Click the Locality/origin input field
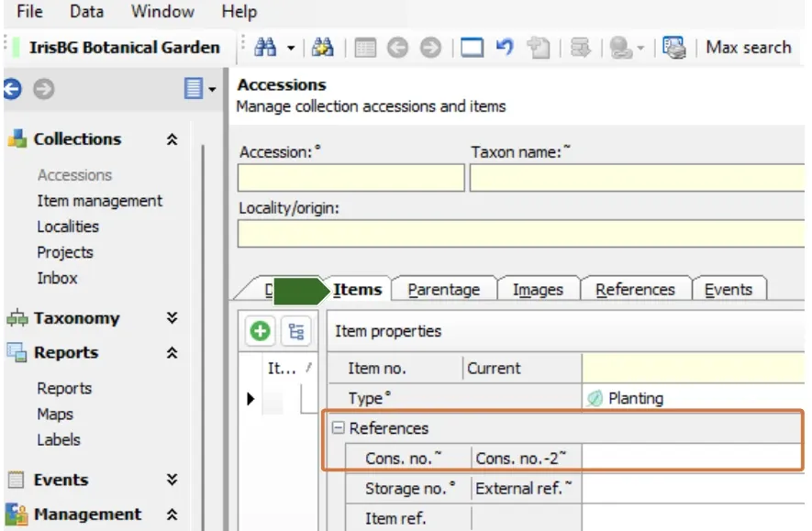The height and width of the screenshot is (531, 812). pyautogui.click(x=521, y=234)
